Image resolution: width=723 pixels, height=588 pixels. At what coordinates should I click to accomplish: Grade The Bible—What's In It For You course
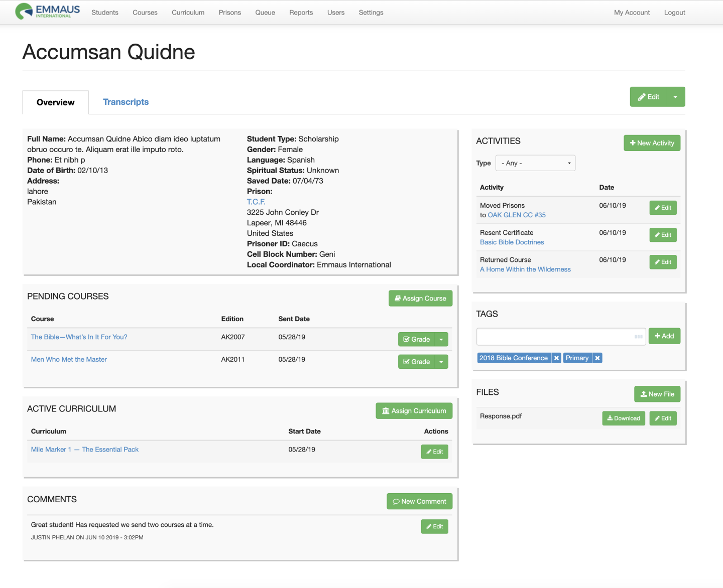click(416, 340)
